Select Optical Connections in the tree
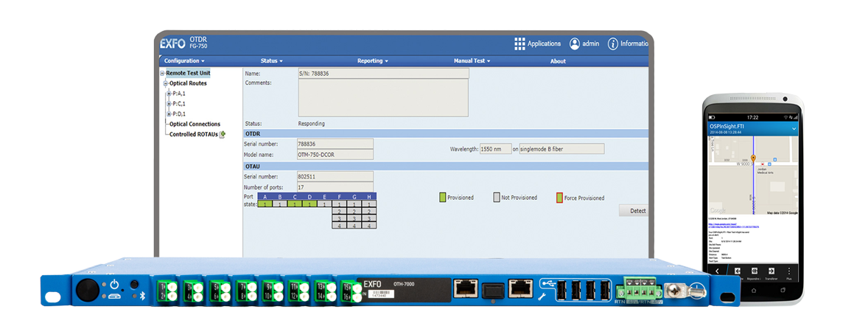Screen dimensions: 868x326 pyautogui.click(x=195, y=124)
